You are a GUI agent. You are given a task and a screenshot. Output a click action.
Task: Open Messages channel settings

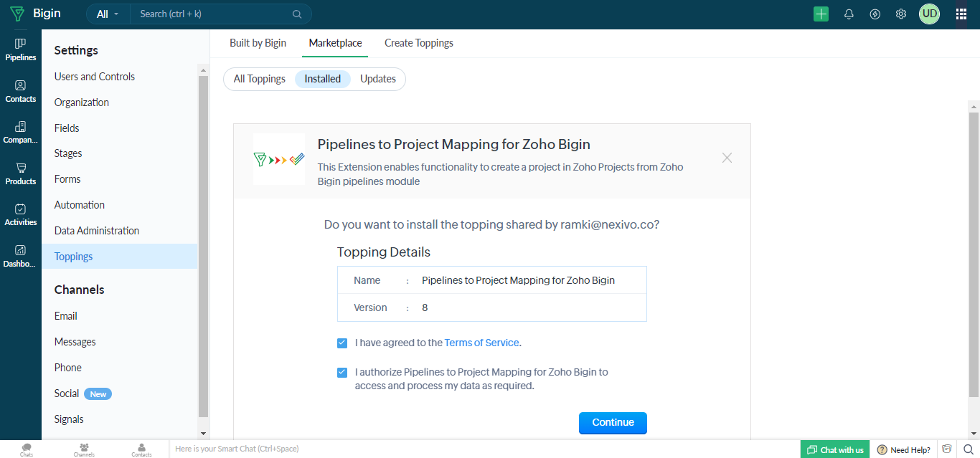coord(75,342)
